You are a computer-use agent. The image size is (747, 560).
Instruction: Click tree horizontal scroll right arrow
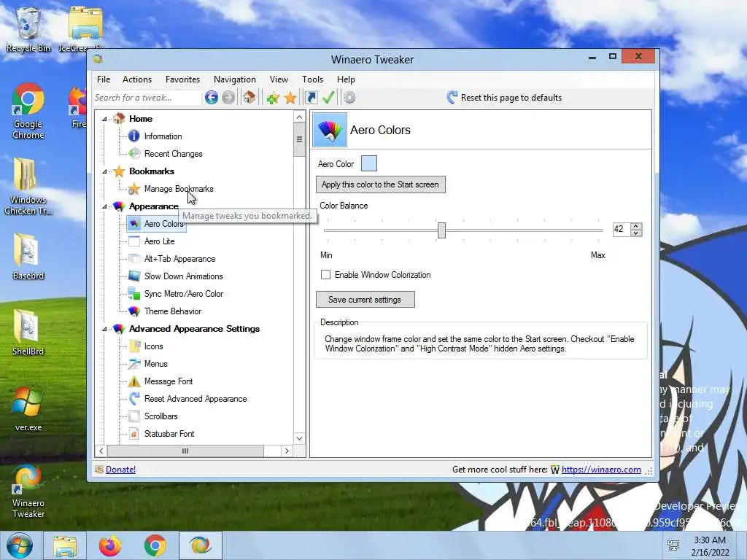click(286, 451)
